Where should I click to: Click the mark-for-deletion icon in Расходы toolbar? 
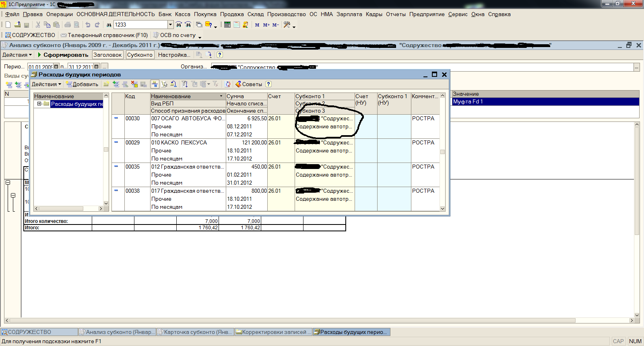tap(134, 84)
